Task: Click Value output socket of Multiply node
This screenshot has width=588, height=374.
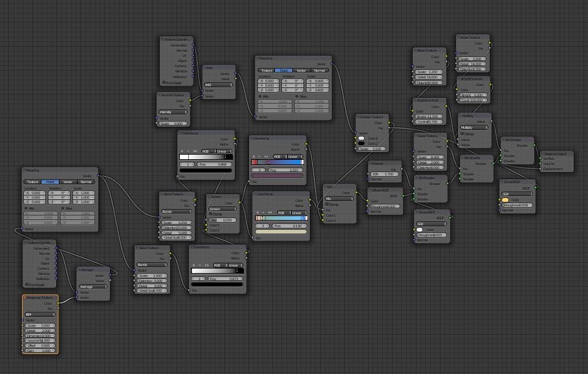Action: pyautogui.click(x=492, y=122)
